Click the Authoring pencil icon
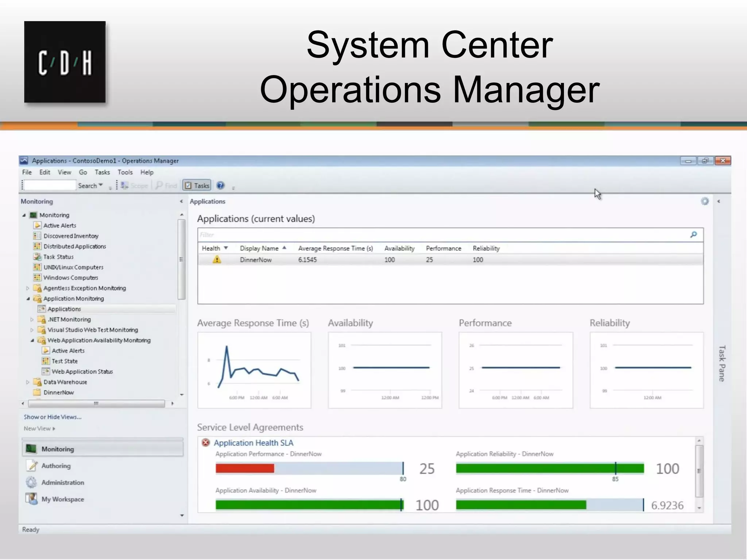The height and width of the screenshot is (560, 747). click(x=32, y=466)
